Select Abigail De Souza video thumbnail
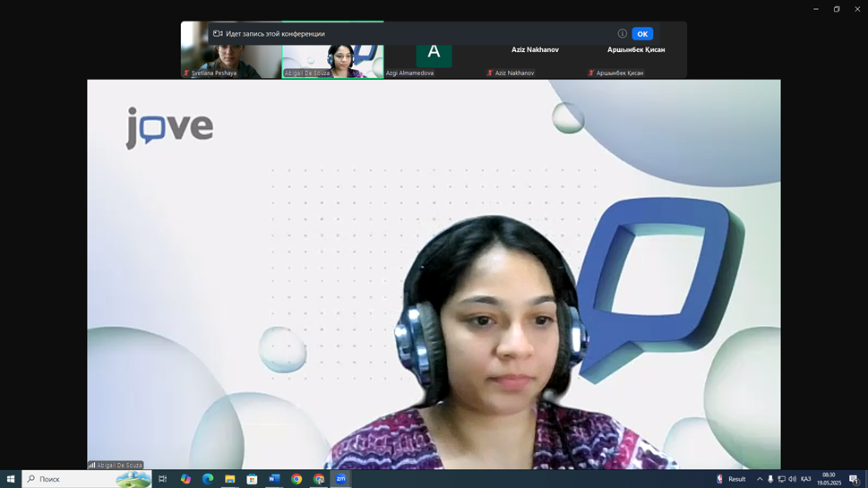Viewport: 868px width, 488px height. click(332, 50)
